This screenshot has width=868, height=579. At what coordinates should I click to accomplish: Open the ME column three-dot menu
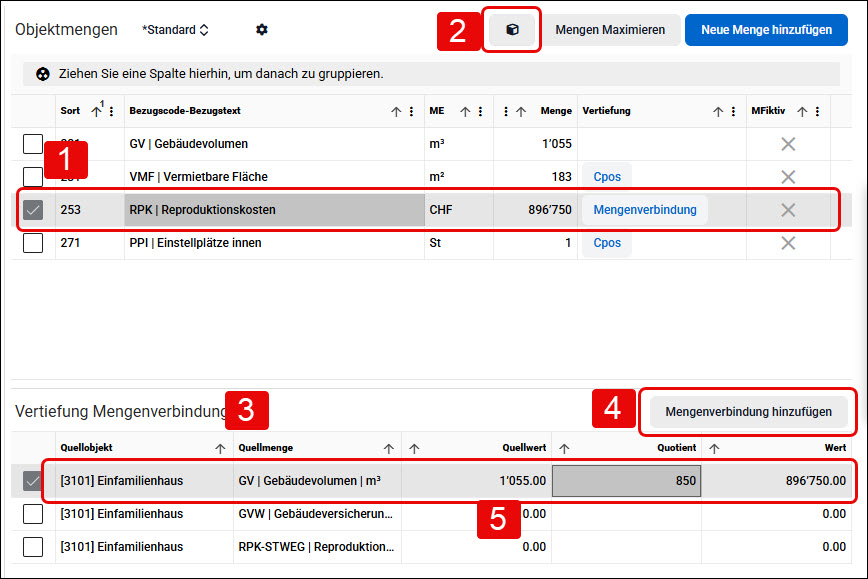coord(480,111)
